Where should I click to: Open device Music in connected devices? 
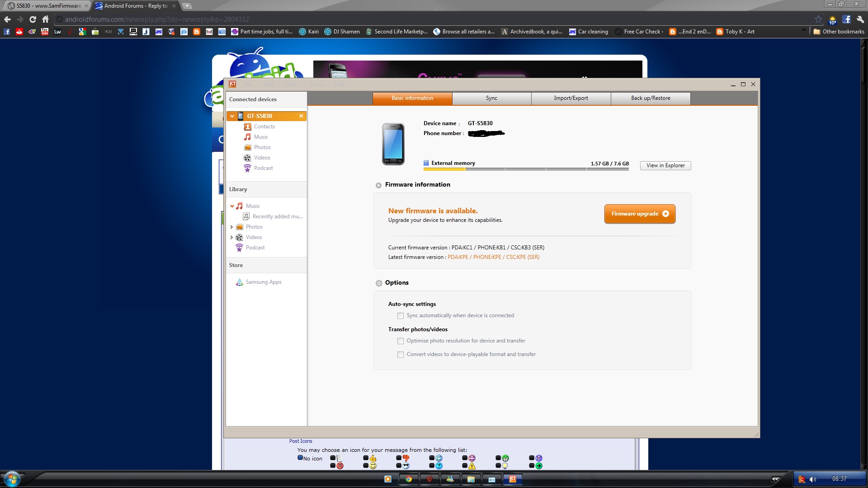point(260,137)
